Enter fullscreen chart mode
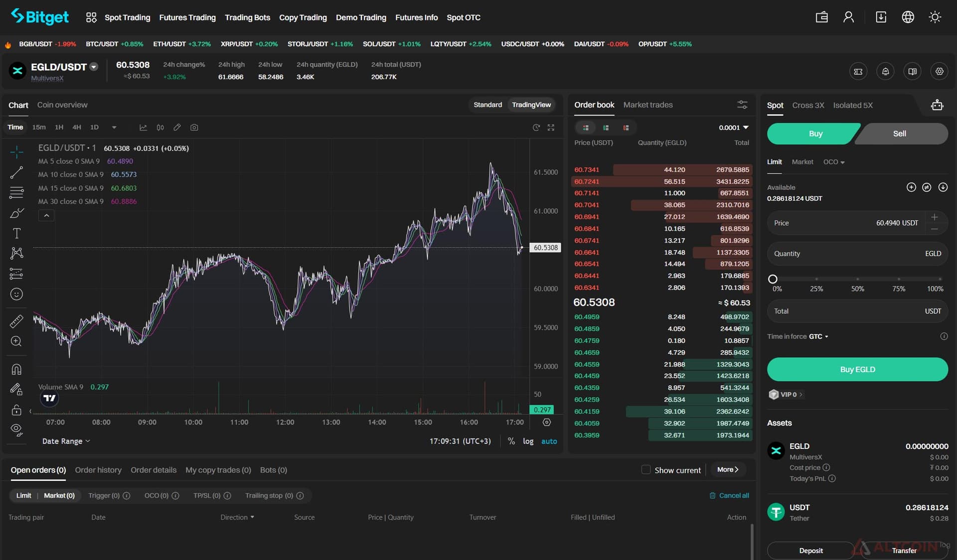Screen dimensions: 957x560 (x=551, y=128)
